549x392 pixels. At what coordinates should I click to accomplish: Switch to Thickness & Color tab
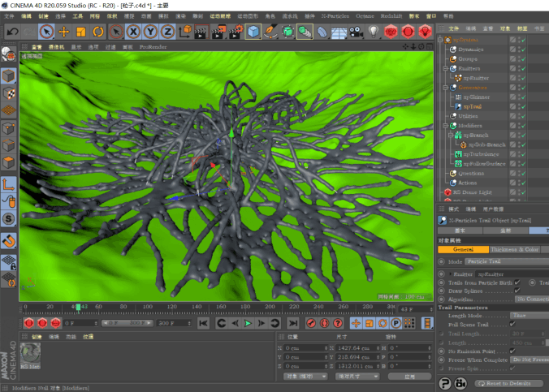(514, 249)
